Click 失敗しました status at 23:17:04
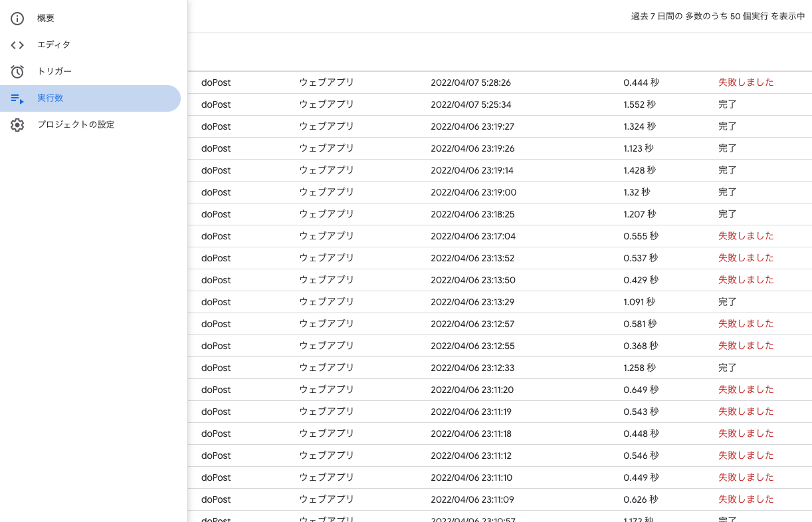 click(x=746, y=236)
